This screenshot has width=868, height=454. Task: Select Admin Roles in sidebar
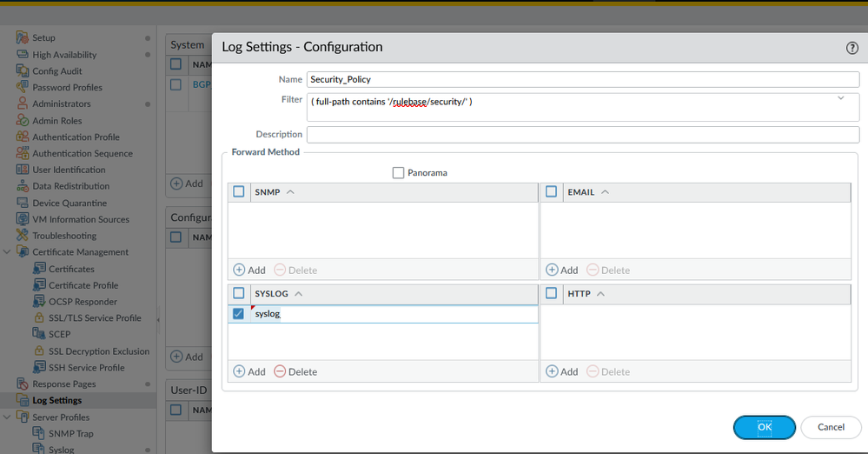coord(56,121)
